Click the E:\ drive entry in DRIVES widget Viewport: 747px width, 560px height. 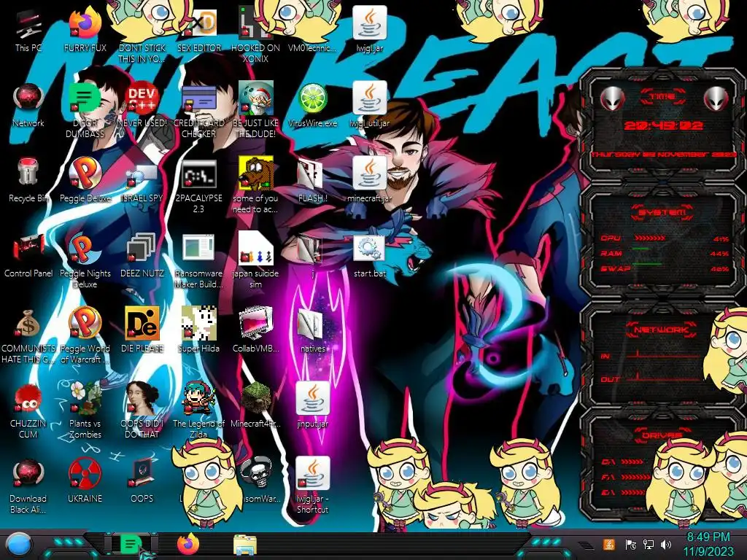(x=623, y=492)
